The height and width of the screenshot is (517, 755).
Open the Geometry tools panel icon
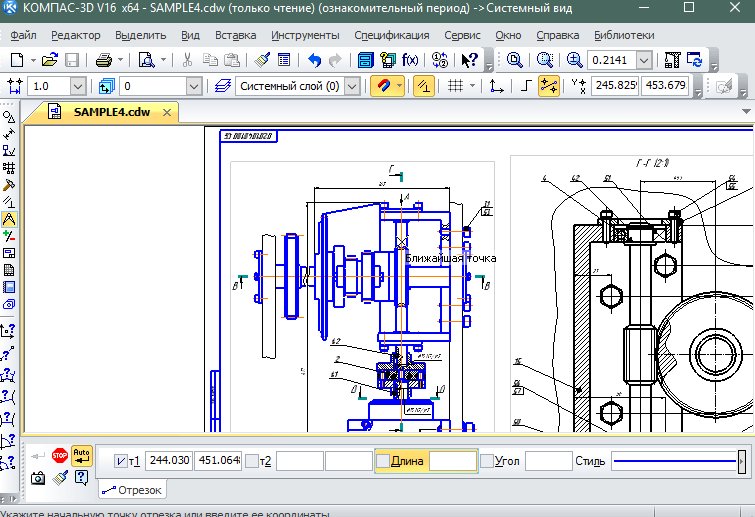(9, 116)
